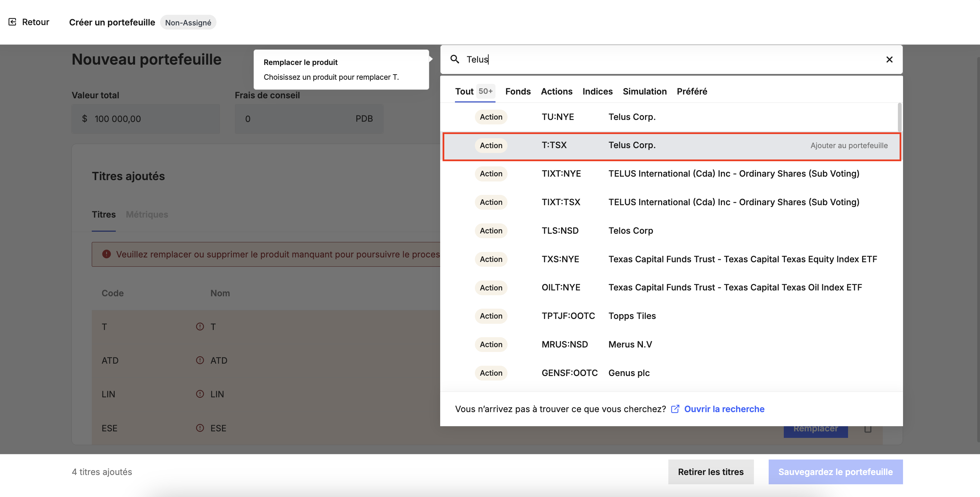Select the Métriques tab
Viewport: 980px width, 497px height.
tap(147, 214)
